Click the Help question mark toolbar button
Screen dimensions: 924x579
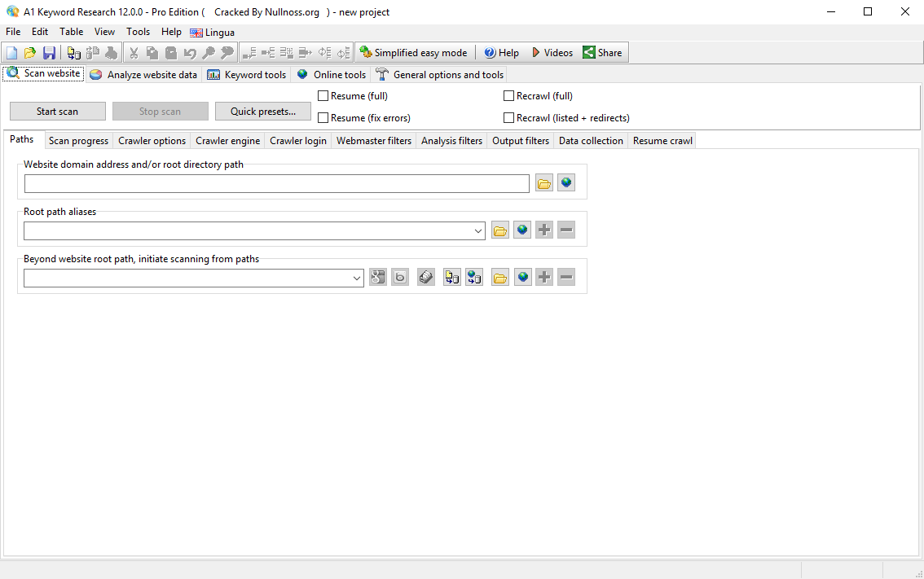(501, 52)
